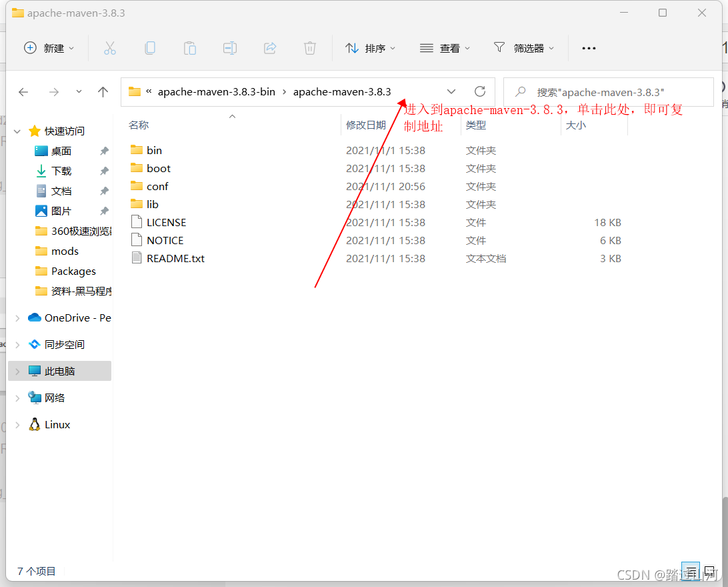
Task: Click the LICENSE file icon
Action: (137, 221)
